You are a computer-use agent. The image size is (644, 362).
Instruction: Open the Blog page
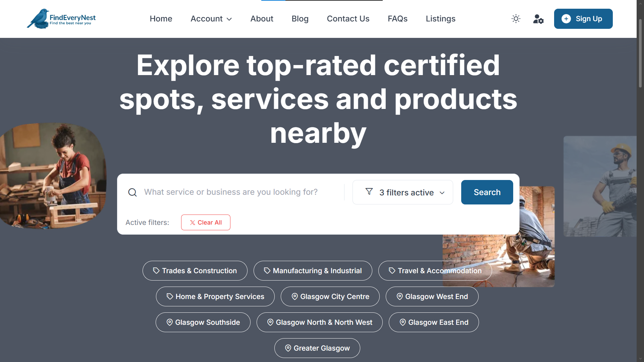pyautogui.click(x=300, y=19)
